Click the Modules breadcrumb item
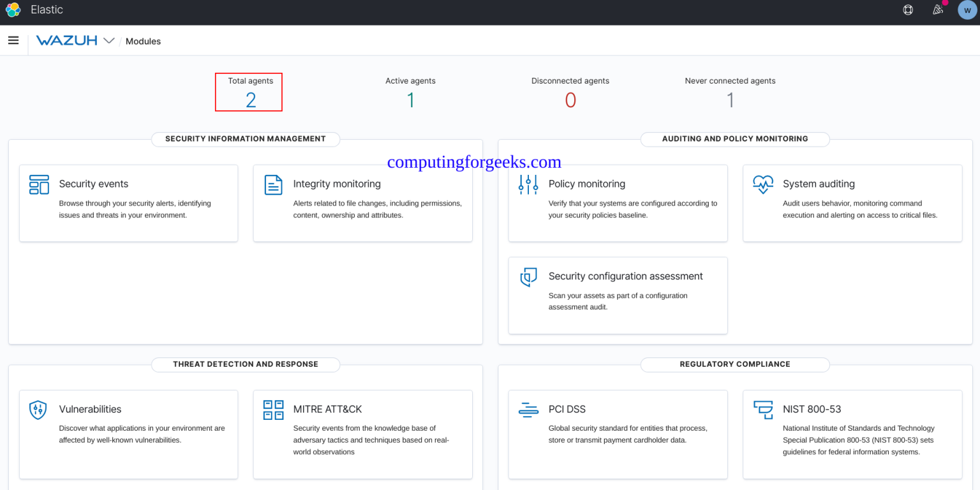 point(143,41)
